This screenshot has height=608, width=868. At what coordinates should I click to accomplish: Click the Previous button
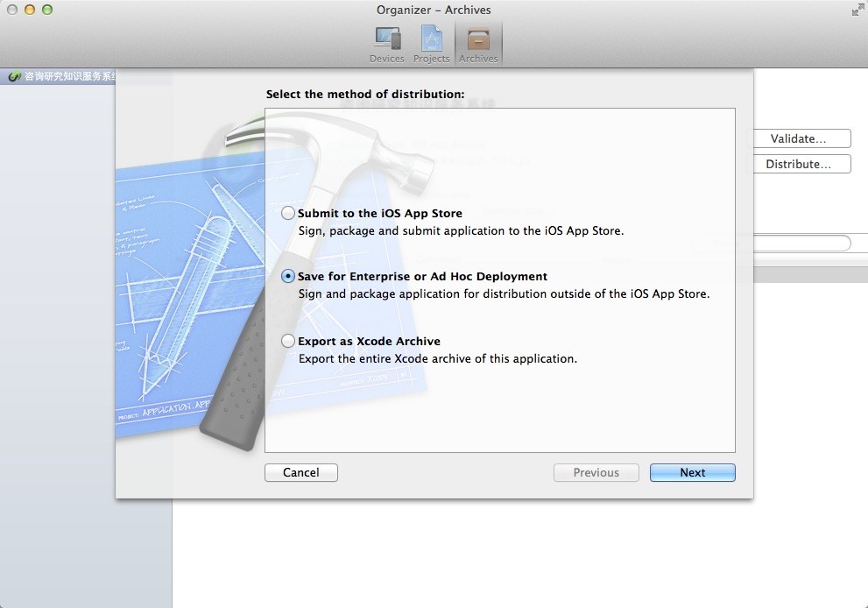click(x=596, y=472)
